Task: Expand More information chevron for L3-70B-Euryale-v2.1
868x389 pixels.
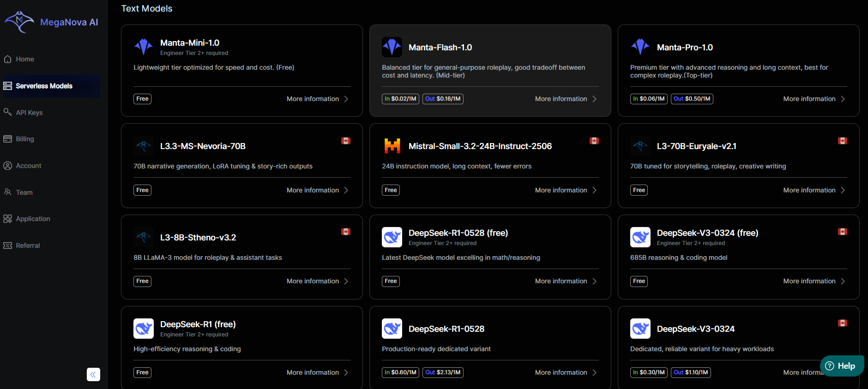Action: [x=843, y=190]
